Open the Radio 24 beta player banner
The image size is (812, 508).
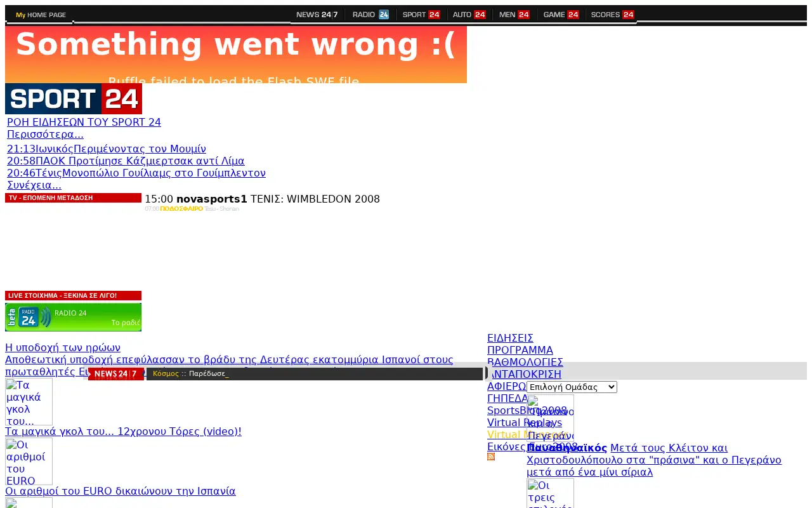click(x=73, y=317)
